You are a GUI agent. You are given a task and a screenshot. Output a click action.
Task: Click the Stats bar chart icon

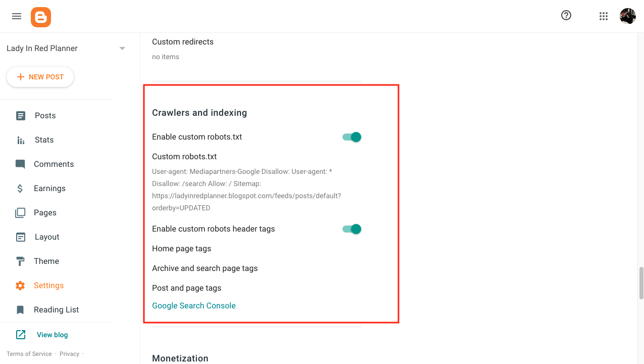(x=20, y=140)
